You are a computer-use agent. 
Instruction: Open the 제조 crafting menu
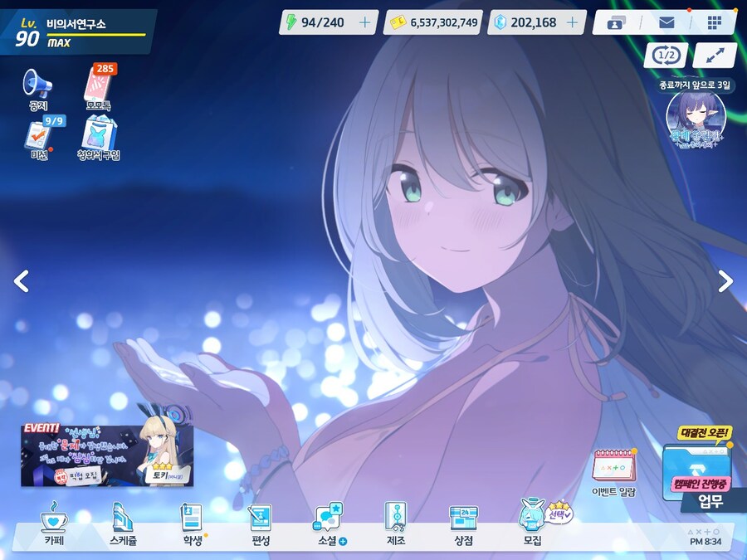click(x=396, y=523)
